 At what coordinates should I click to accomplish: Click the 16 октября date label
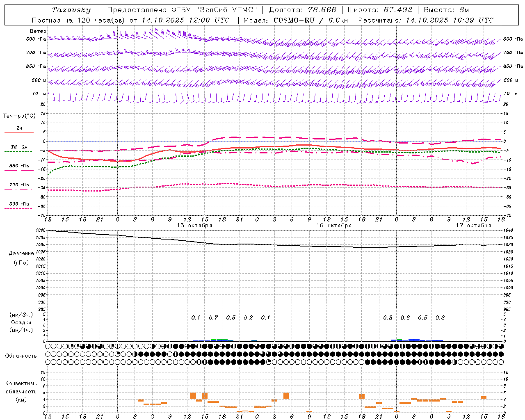[x=334, y=226]
